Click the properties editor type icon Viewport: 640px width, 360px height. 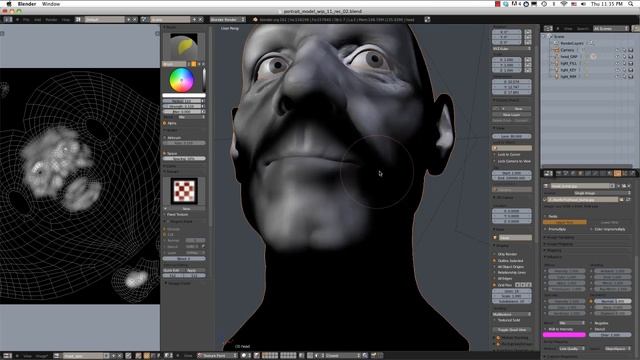548,173
